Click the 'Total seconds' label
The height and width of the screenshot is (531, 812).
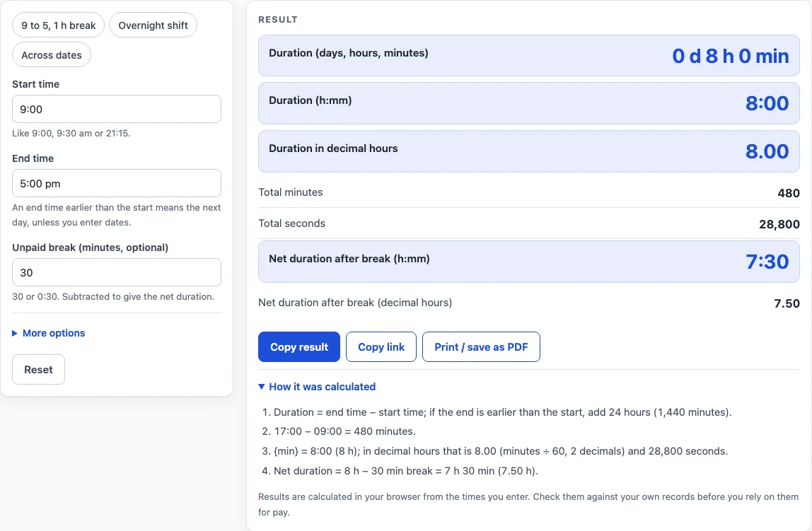pyautogui.click(x=291, y=223)
